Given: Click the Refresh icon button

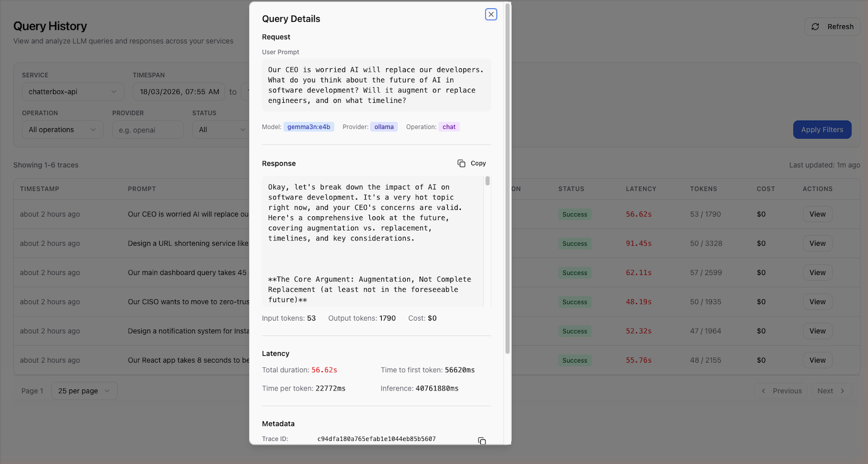Looking at the screenshot, I should pos(832,27).
